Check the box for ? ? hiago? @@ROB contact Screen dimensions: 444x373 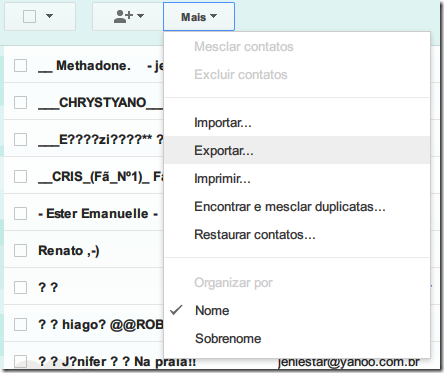tap(20, 324)
